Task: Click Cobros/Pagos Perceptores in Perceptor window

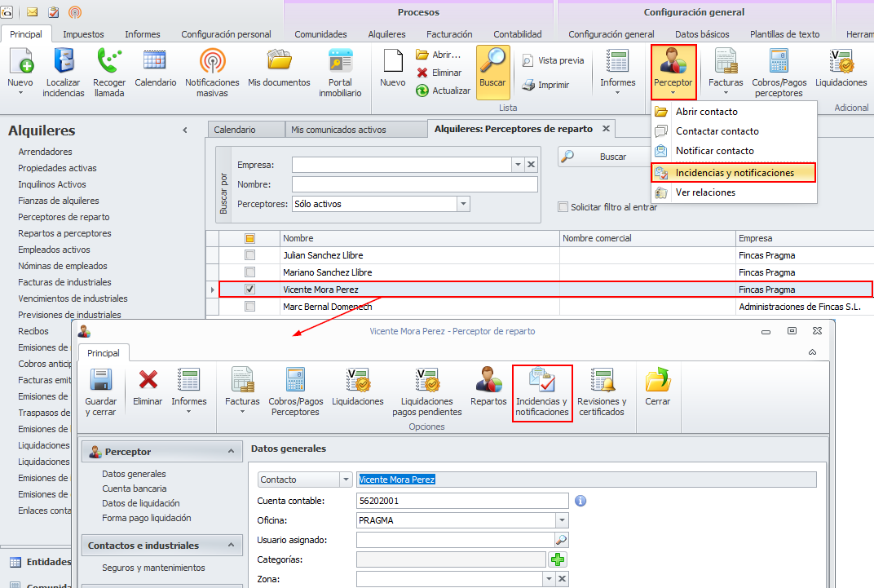Action: tap(295, 391)
